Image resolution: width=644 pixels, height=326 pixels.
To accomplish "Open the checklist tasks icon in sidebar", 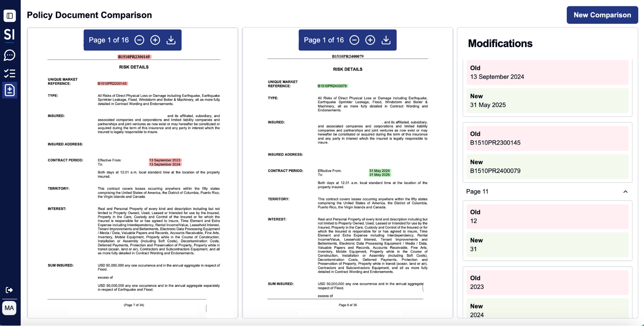I will tap(9, 73).
